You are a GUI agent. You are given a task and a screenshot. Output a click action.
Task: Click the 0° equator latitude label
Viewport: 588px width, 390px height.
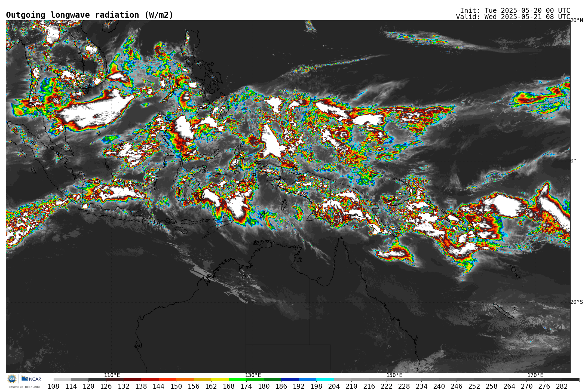[573, 161]
